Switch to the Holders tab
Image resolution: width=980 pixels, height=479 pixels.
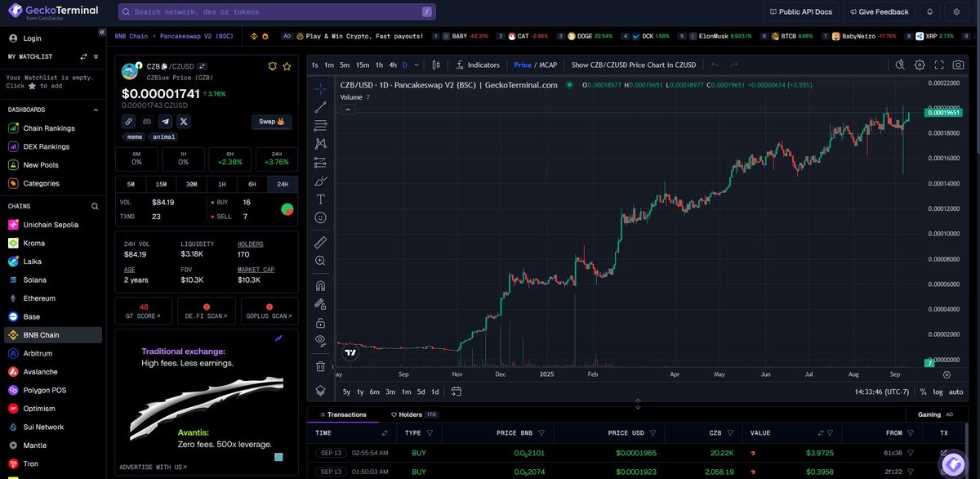[415, 414]
